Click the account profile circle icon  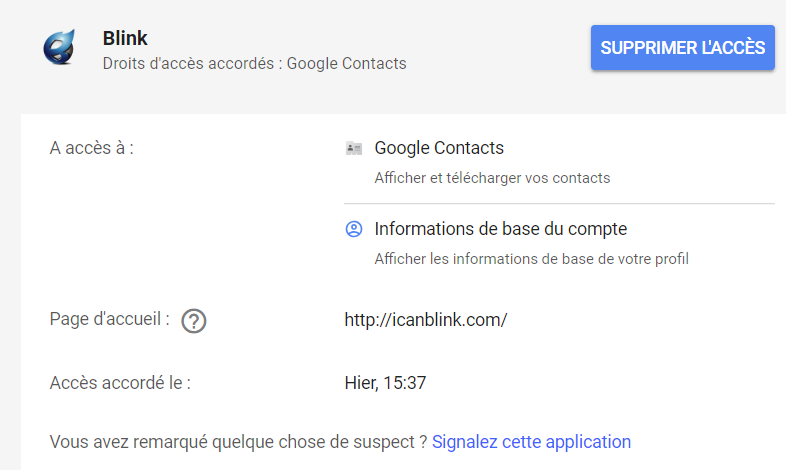(354, 229)
